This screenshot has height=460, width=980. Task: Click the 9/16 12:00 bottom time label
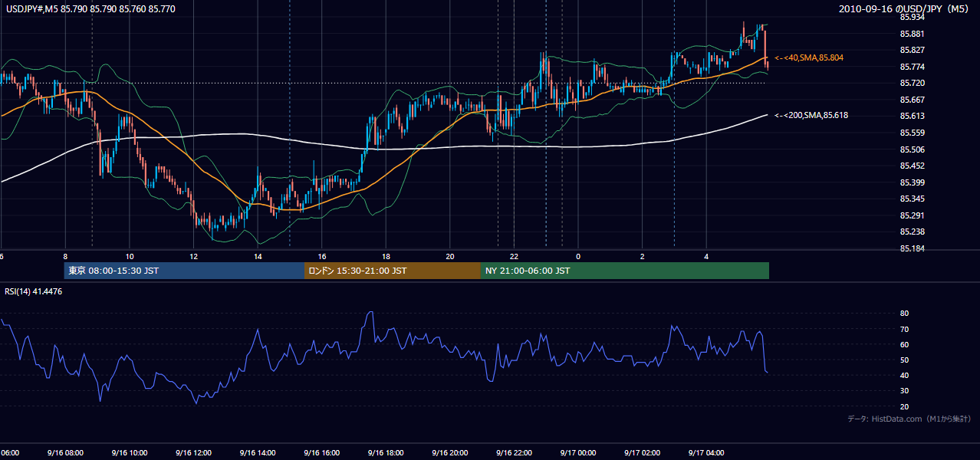(193, 453)
